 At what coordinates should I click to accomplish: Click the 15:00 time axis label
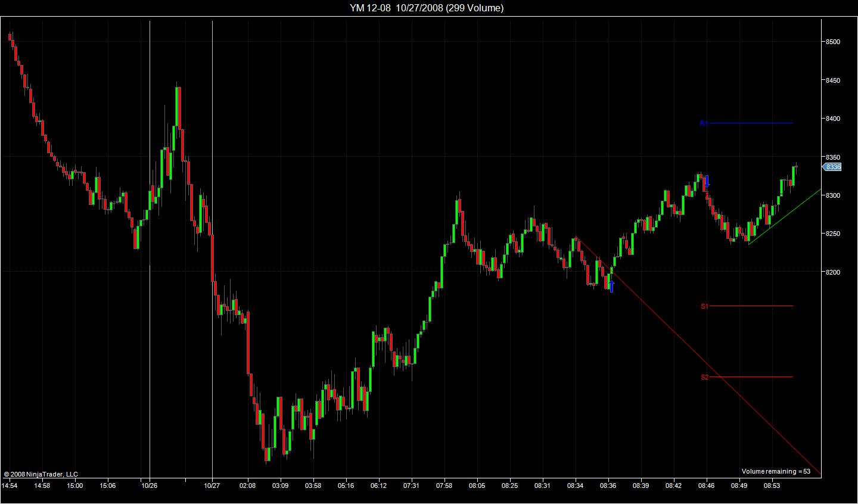[x=74, y=486]
